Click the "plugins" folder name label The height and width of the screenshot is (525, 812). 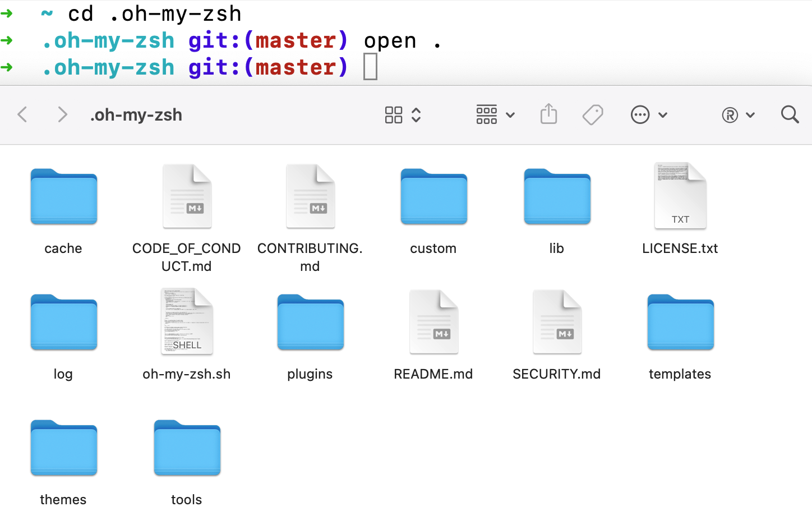[x=310, y=375]
